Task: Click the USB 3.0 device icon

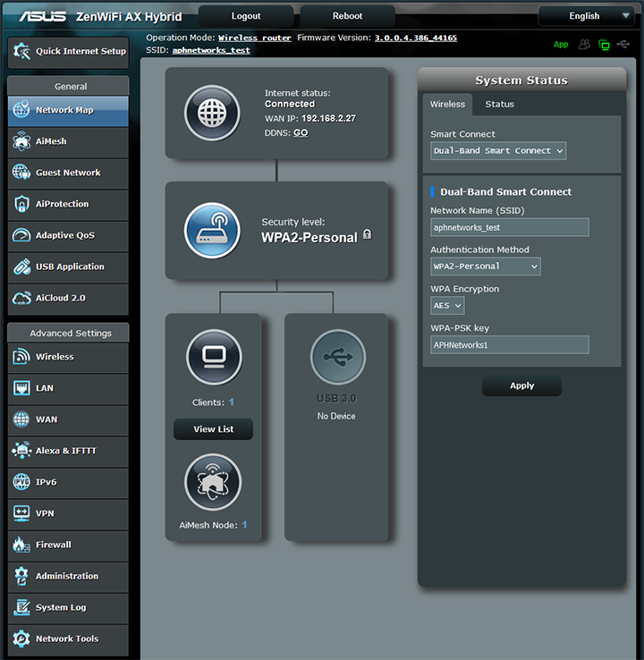Action: [x=337, y=358]
